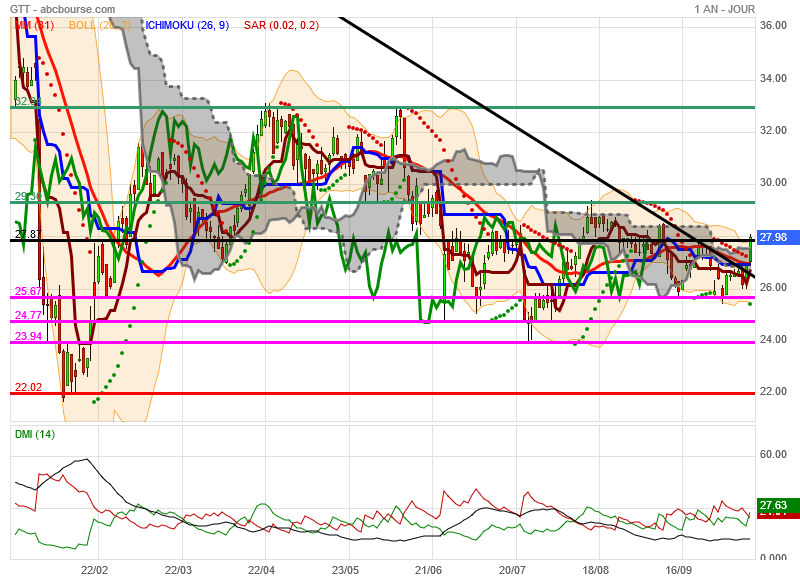This screenshot has height=580, width=800.
Task: Click the 22/04 date on the time axis
Action: click(262, 570)
